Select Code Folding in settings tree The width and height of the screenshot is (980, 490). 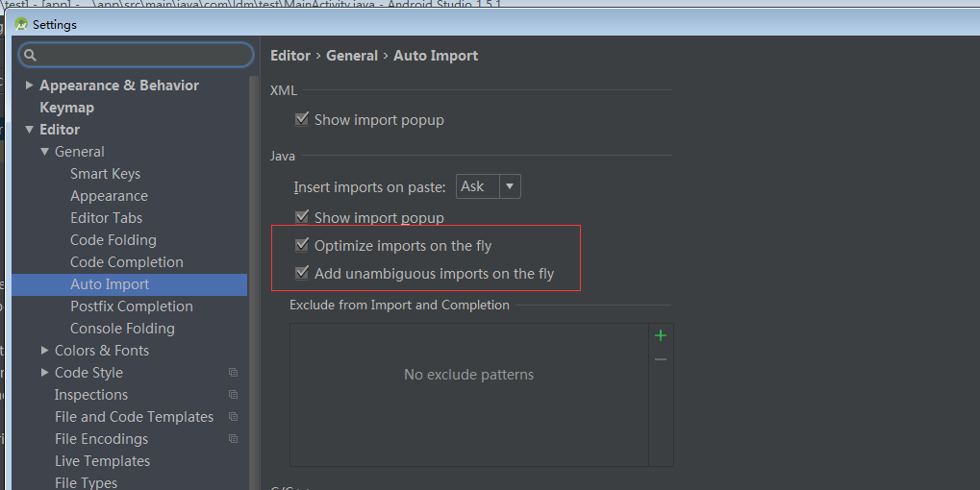pos(113,240)
